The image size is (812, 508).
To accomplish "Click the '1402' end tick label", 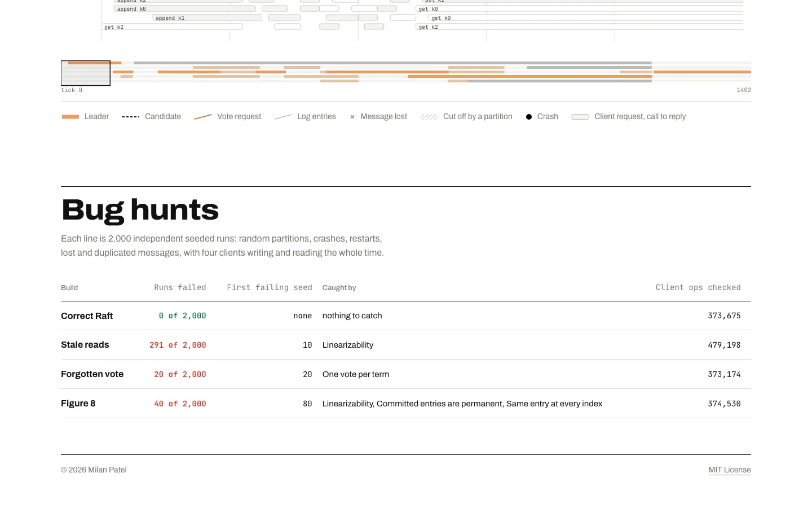I will (744, 90).
